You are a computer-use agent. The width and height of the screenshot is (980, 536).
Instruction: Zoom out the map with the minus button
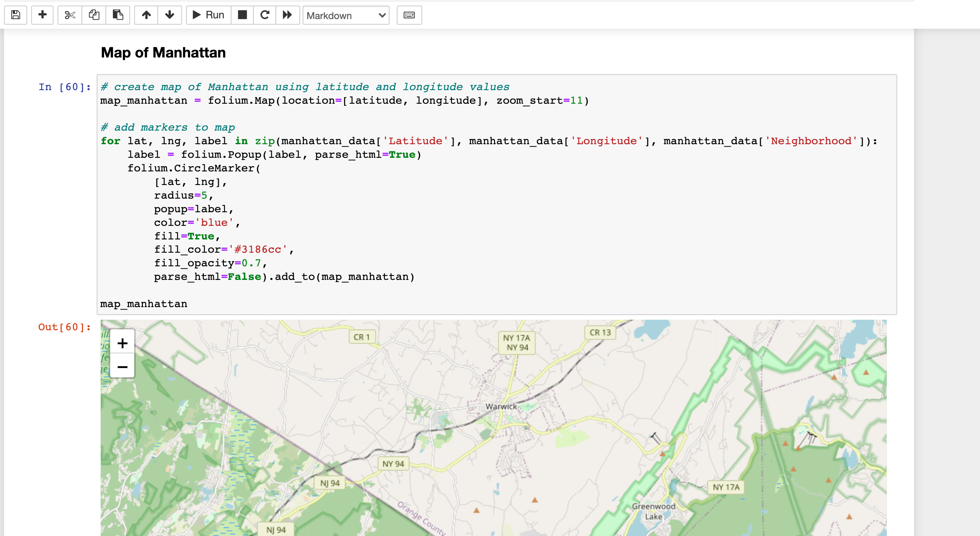coord(122,367)
